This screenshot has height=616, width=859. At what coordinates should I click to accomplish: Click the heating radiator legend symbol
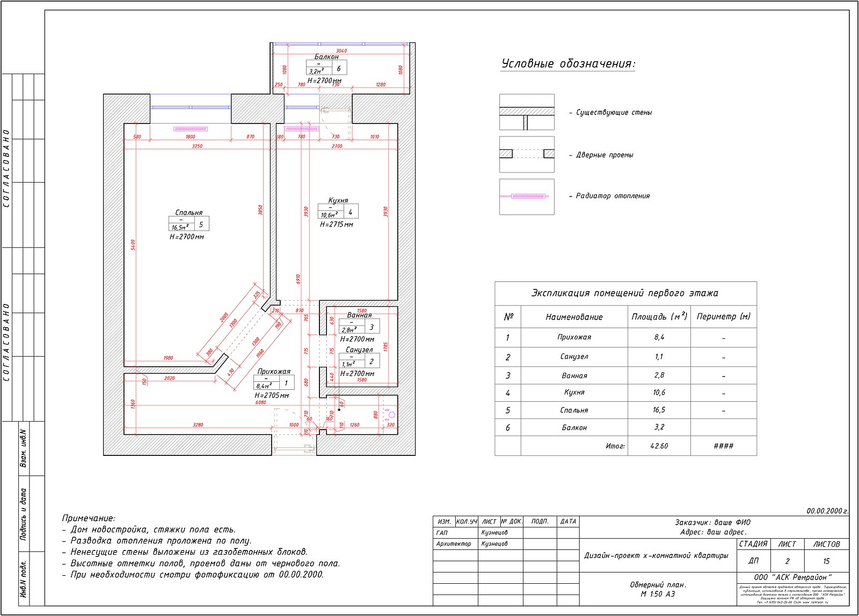click(526, 197)
